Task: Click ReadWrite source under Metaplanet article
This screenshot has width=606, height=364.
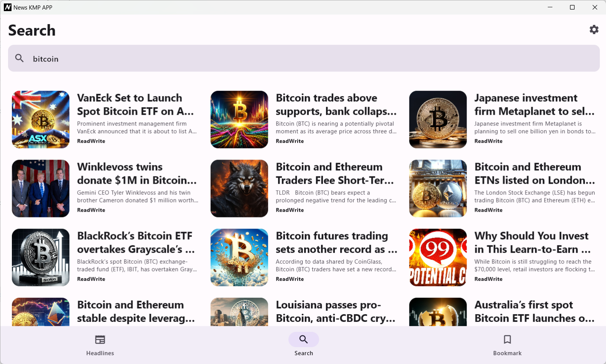Action: coord(488,141)
